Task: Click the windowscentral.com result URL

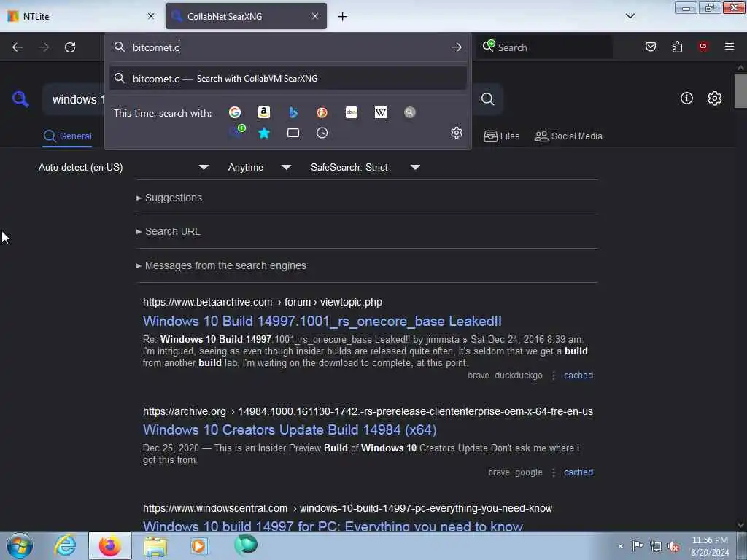Action: coord(347,508)
